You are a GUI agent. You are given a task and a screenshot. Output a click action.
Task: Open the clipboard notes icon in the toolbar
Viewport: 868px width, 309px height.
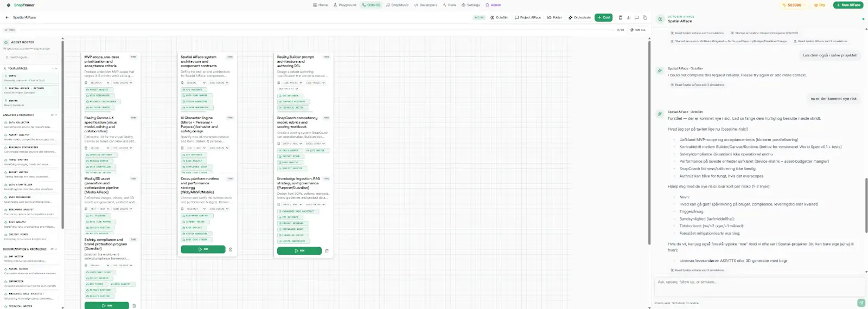[621, 17]
